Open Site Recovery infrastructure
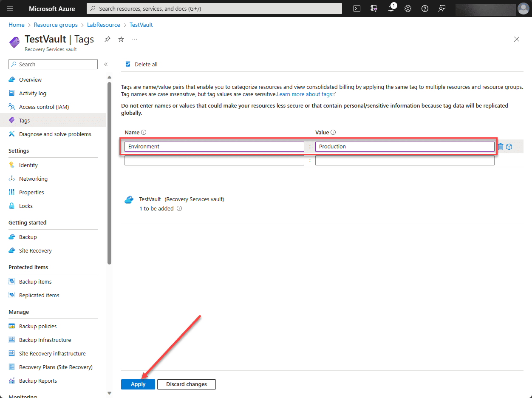 click(x=52, y=353)
